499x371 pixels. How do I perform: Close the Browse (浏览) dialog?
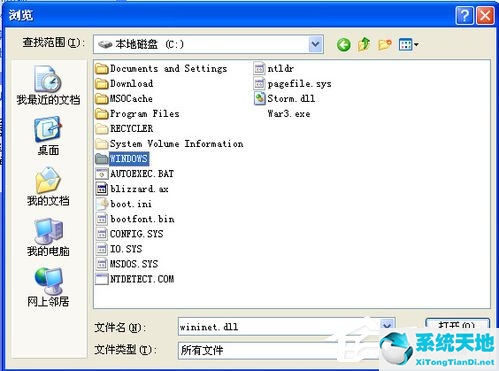pos(485,15)
